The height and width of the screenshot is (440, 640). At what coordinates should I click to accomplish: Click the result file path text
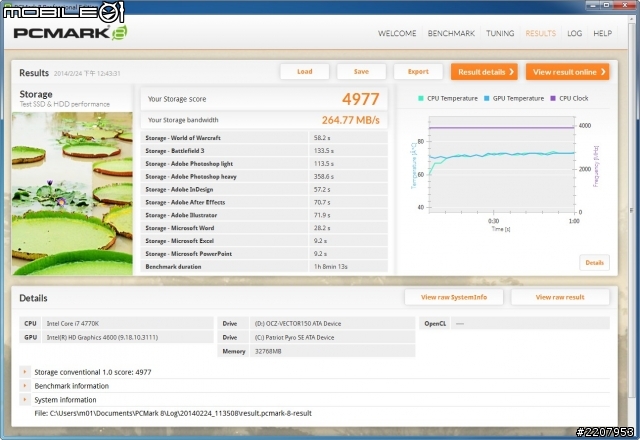point(173,413)
